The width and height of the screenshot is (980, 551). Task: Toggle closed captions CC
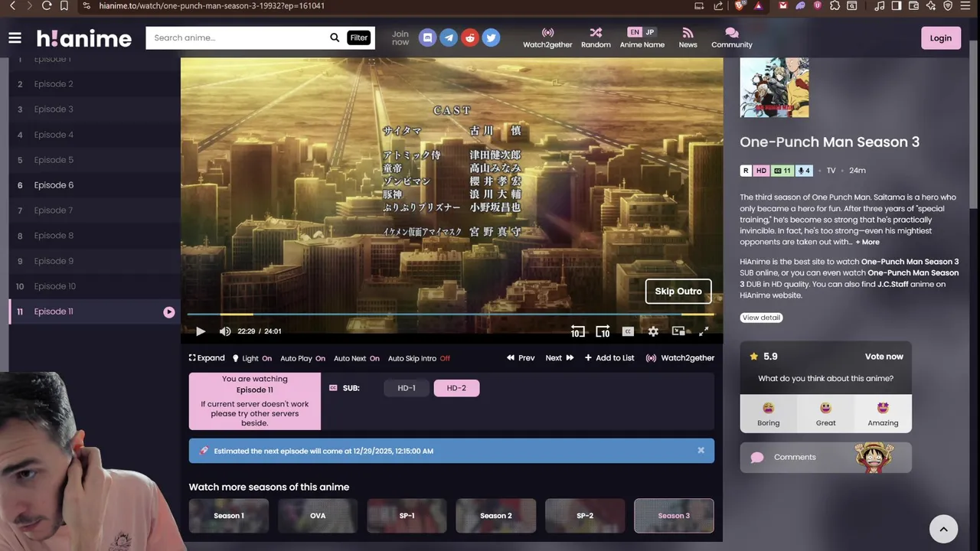tap(628, 331)
